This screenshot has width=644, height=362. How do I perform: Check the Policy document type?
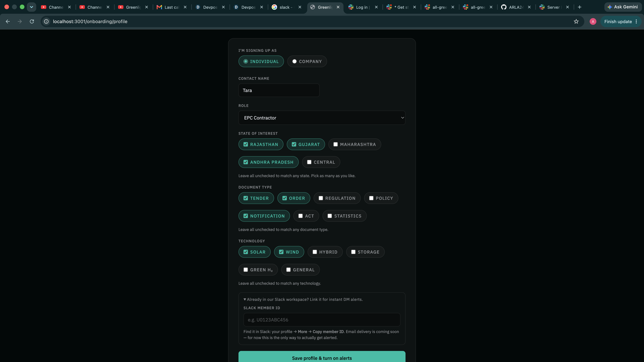[x=381, y=198]
